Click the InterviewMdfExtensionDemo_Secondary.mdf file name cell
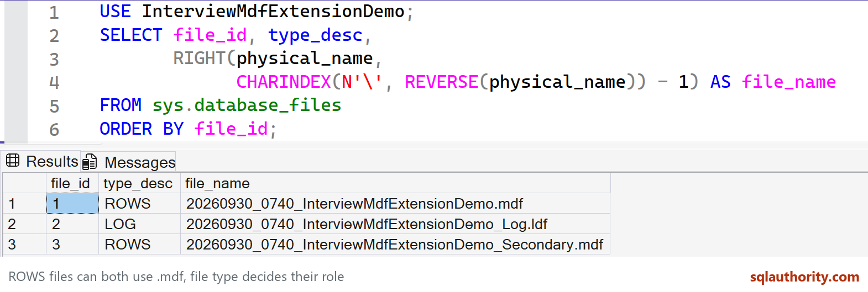 [395, 245]
